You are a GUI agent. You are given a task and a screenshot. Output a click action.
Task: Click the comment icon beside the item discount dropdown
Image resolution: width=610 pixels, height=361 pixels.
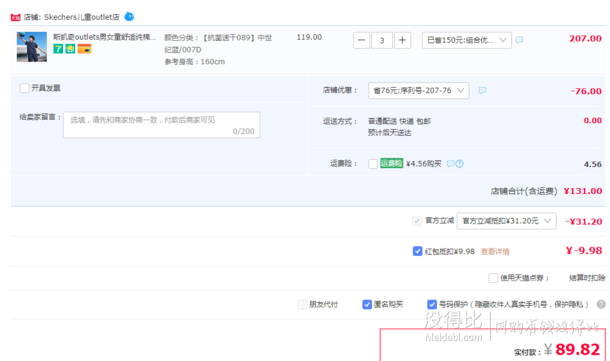[x=519, y=40]
